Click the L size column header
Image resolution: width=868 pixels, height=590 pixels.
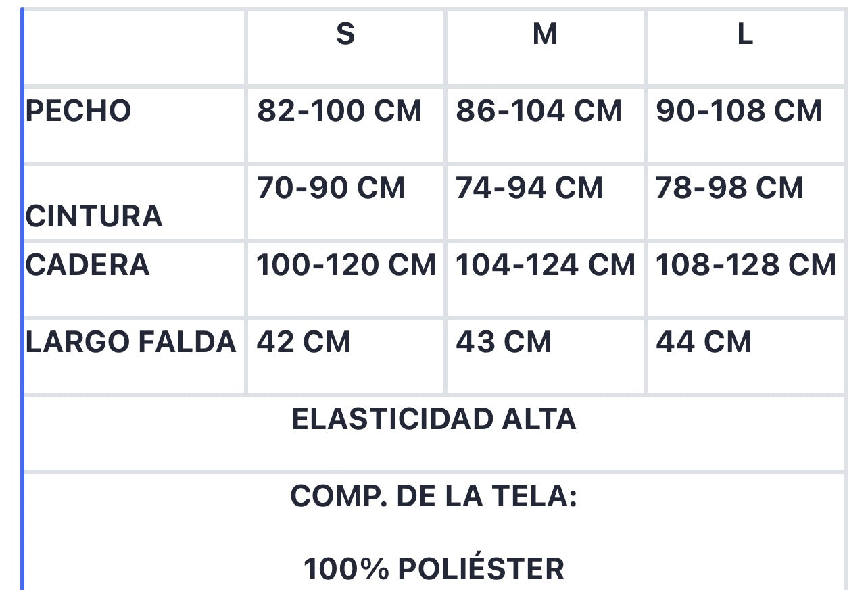(745, 47)
